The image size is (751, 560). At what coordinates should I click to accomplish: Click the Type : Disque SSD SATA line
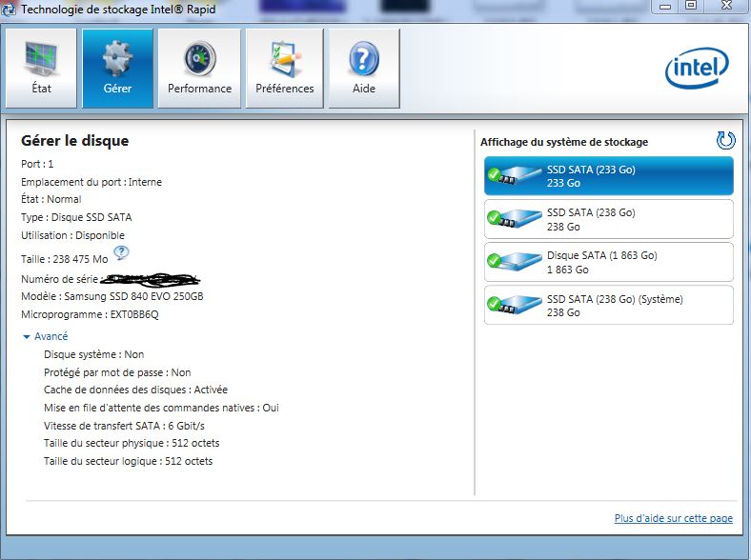tap(76, 217)
